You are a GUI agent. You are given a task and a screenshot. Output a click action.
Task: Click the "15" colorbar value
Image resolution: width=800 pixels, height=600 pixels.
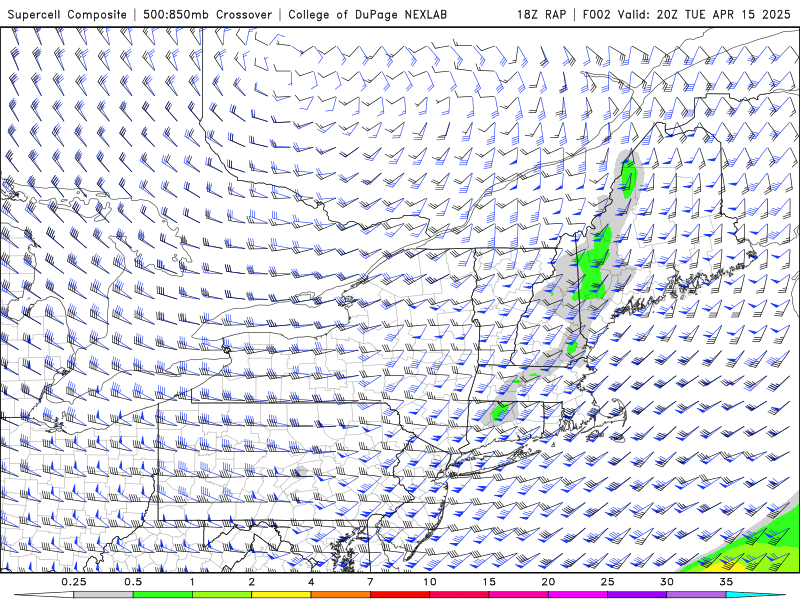(489, 582)
